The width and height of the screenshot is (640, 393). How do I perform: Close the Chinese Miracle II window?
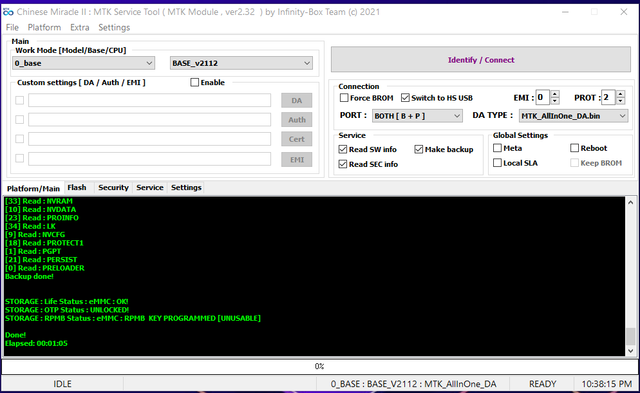point(624,12)
